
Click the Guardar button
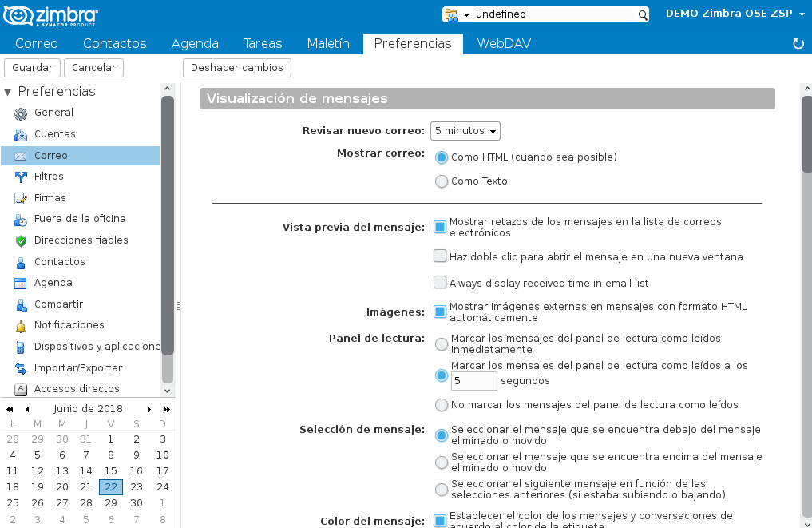32,68
